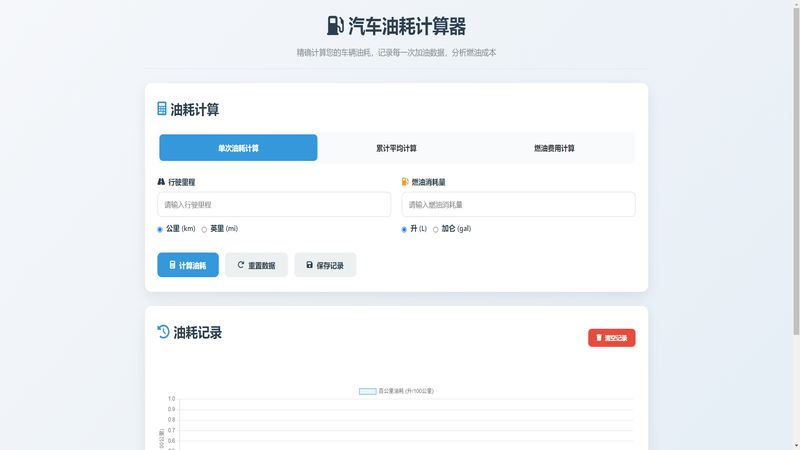Click the orange fuel pump icon by 燃油消耗量
The height and width of the screenshot is (450, 800).
(405, 182)
